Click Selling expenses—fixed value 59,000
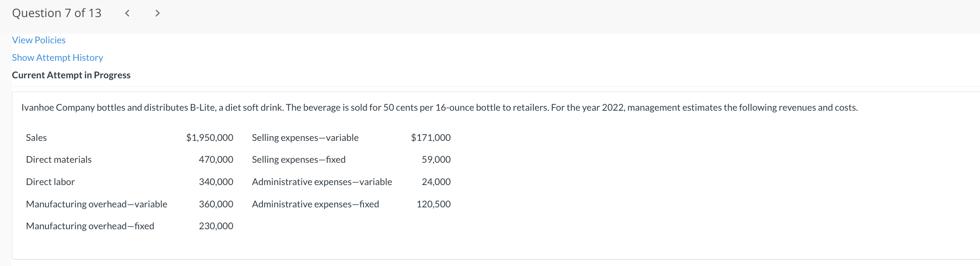980x266 pixels. (436, 159)
